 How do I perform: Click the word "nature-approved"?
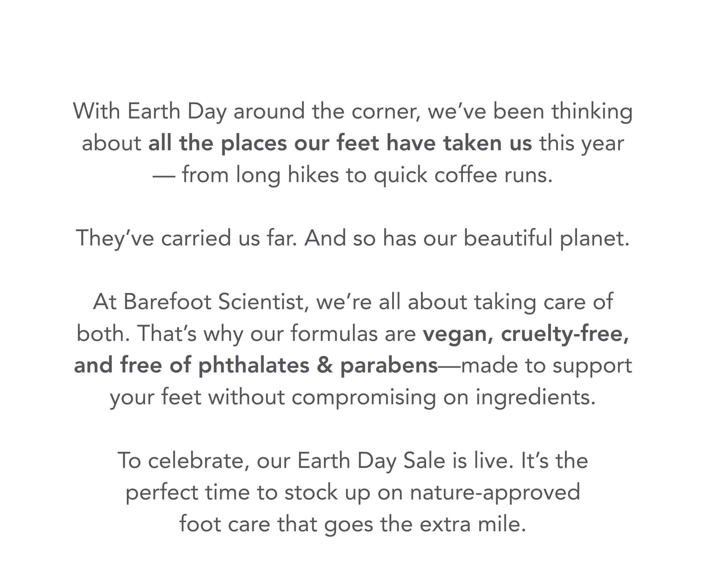495,493
